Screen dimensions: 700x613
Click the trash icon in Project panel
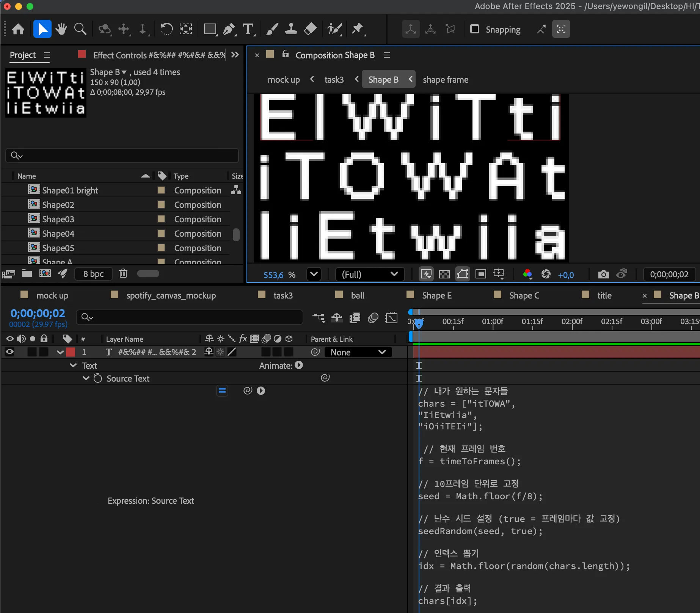pyautogui.click(x=123, y=273)
